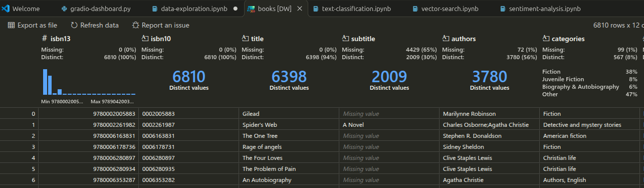Switch to vector-search.ipynb tab
The image size is (644, 188).
450,9
